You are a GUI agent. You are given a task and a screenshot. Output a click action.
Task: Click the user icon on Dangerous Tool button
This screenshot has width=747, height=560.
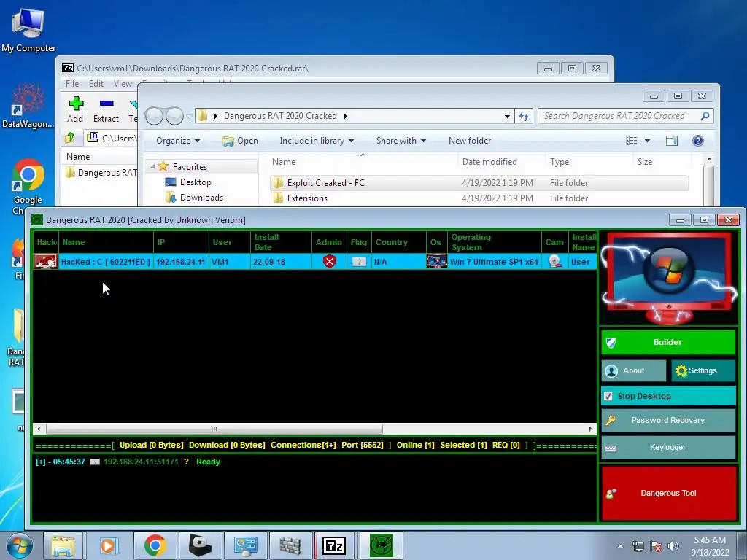pos(611,494)
